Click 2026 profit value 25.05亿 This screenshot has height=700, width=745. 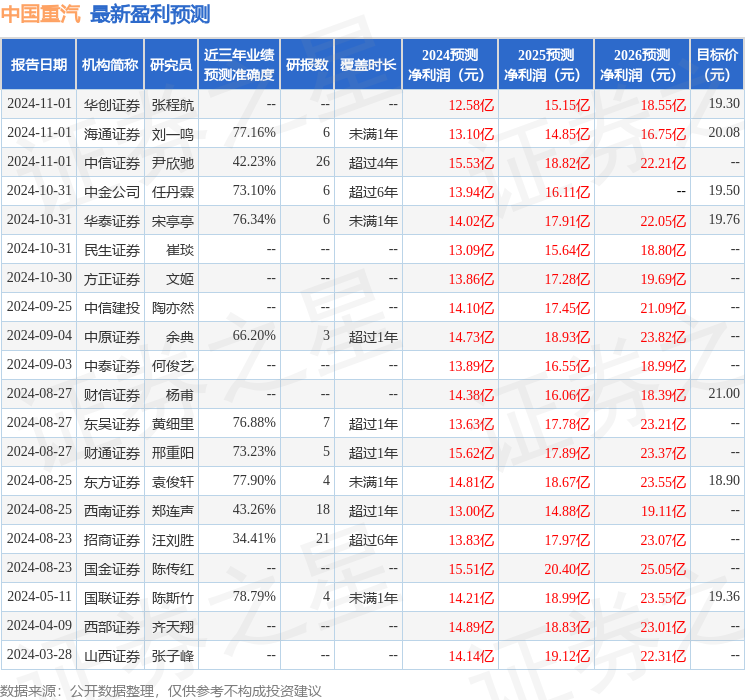[663, 569]
